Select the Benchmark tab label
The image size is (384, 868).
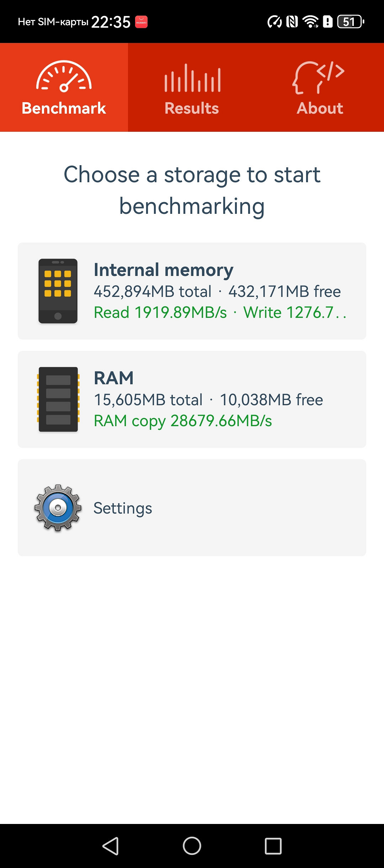[64, 108]
